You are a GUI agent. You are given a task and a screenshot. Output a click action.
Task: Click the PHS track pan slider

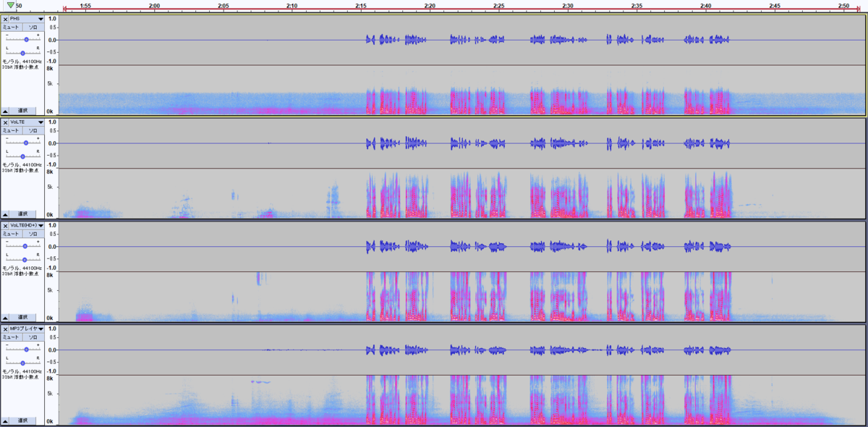[22, 53]
